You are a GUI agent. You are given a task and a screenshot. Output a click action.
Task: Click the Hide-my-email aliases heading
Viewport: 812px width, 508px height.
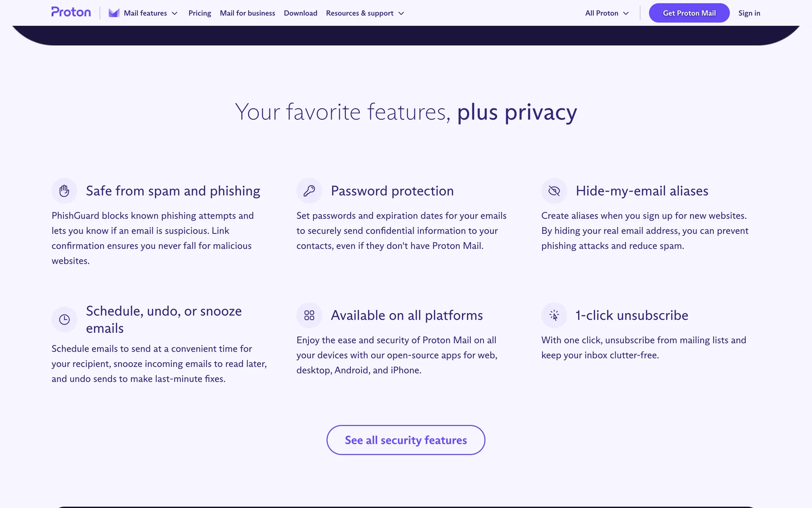tap(642, 191)
